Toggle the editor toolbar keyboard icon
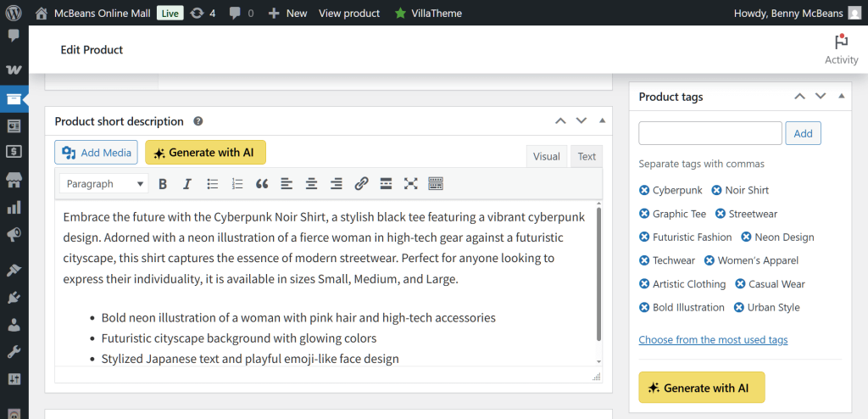 437,184
